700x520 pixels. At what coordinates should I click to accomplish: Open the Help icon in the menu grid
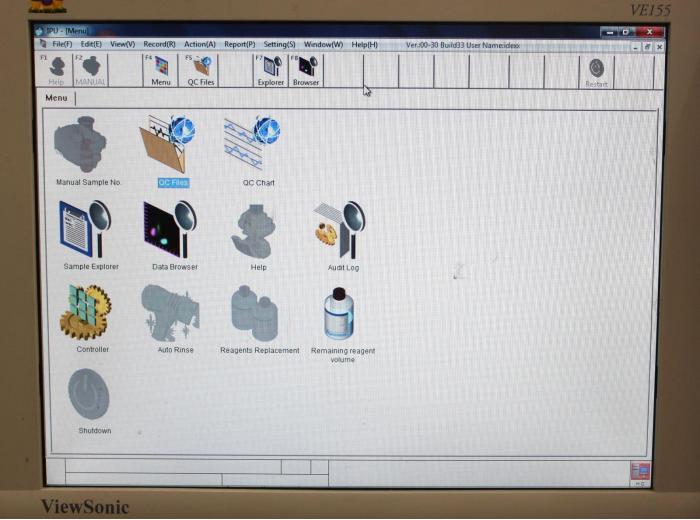point(254,232)
